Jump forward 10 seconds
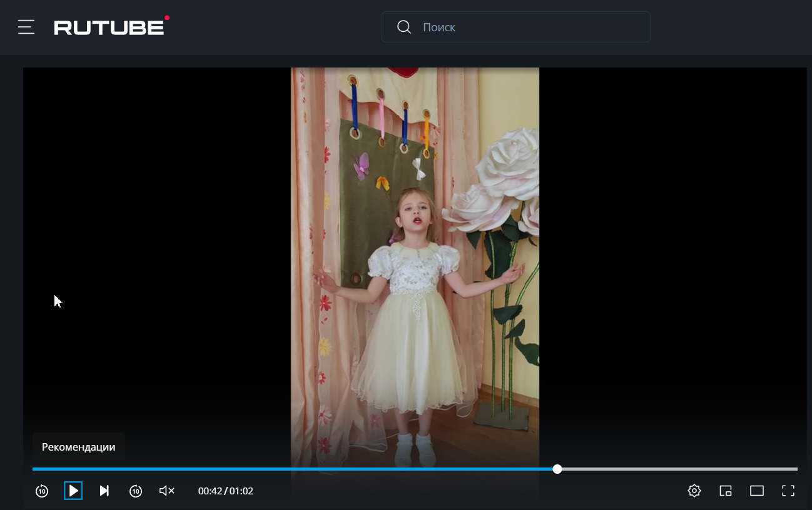Screen dimensions: 812x510 [136, 491]
